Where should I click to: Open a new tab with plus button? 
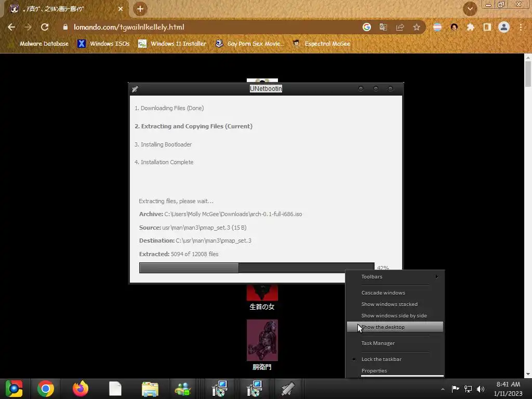click(140, 9)
